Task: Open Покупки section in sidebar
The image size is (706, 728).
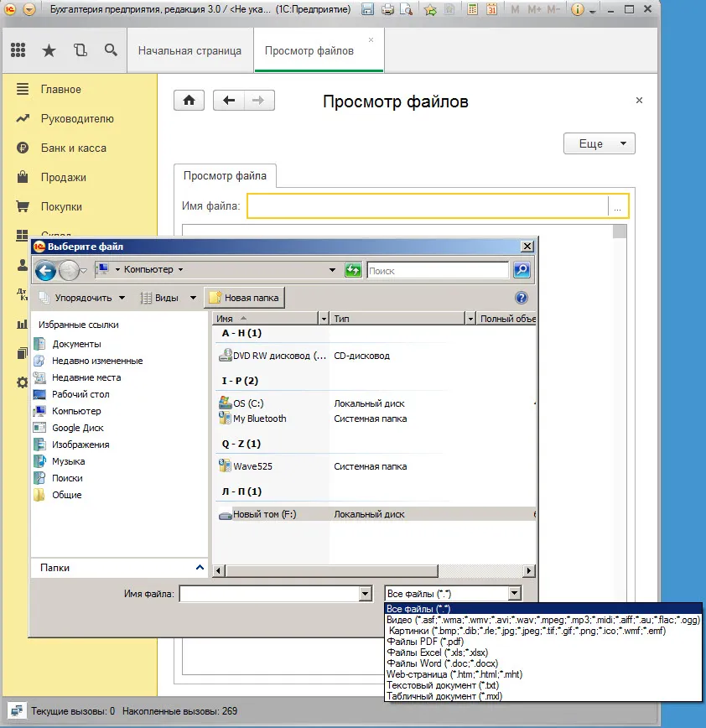Action: [x=61, y=206]
